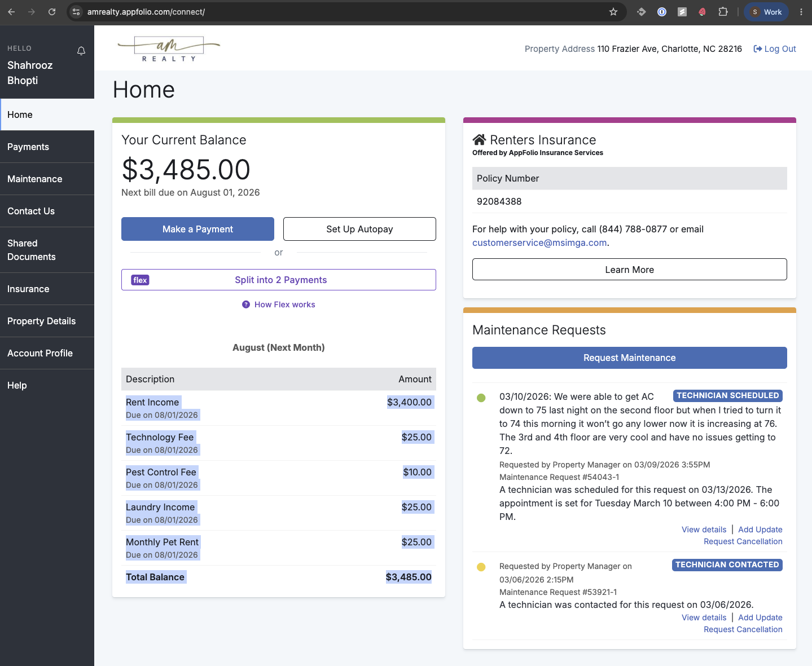Click Set Up Autopay
Screen dimensions: 812x666
359,229
